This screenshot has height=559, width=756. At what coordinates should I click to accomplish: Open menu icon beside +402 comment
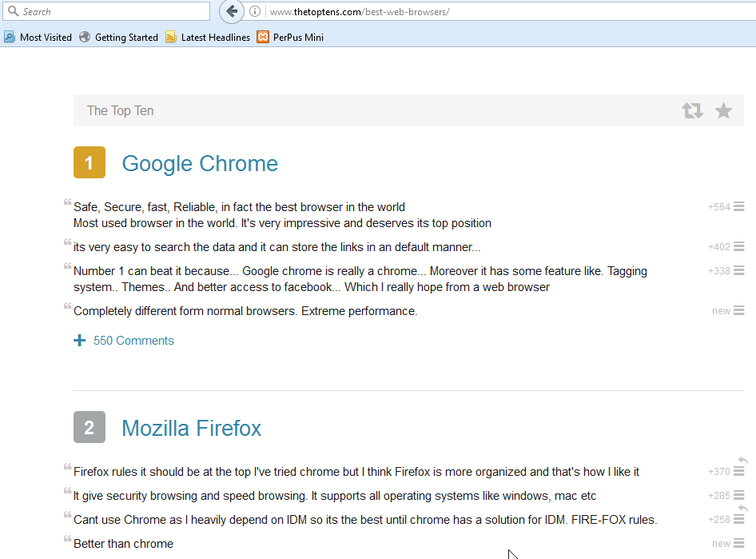point(738,247)
